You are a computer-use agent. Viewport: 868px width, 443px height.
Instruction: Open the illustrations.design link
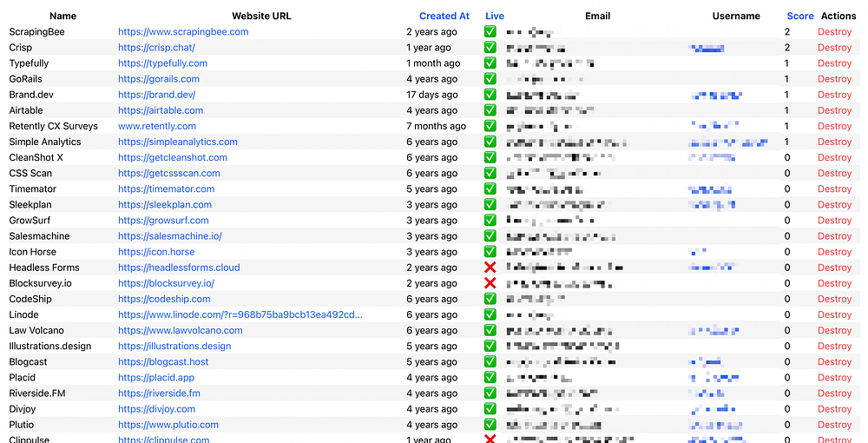point(174,346)
